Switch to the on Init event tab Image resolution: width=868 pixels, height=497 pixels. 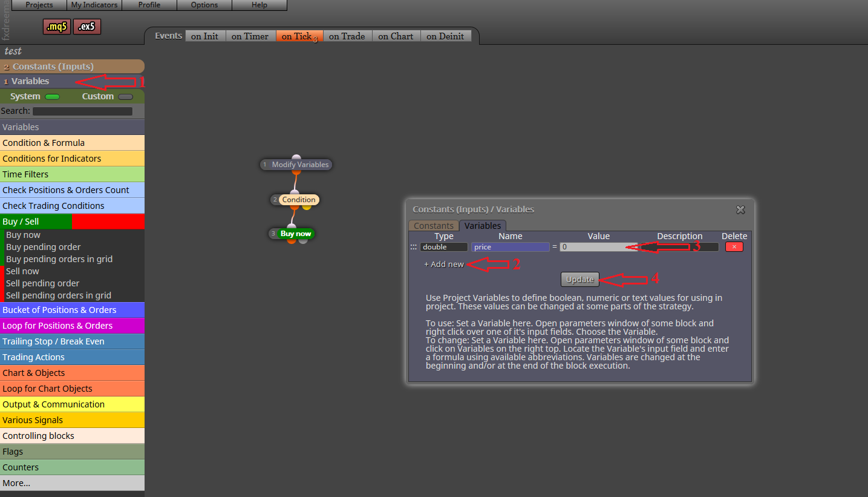click(x=205, y=36)
